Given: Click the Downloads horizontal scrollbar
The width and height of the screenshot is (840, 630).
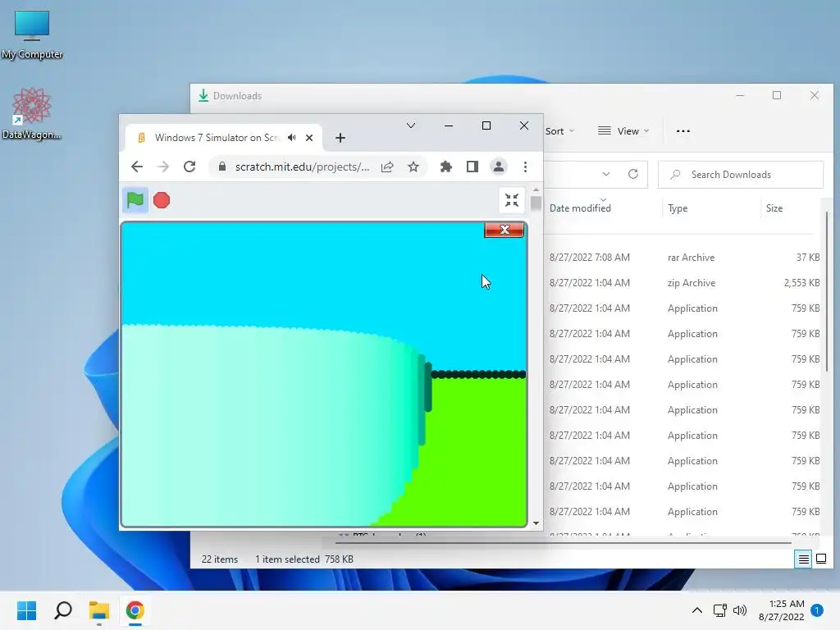Looking at the screenshot, I should point(564,543).
